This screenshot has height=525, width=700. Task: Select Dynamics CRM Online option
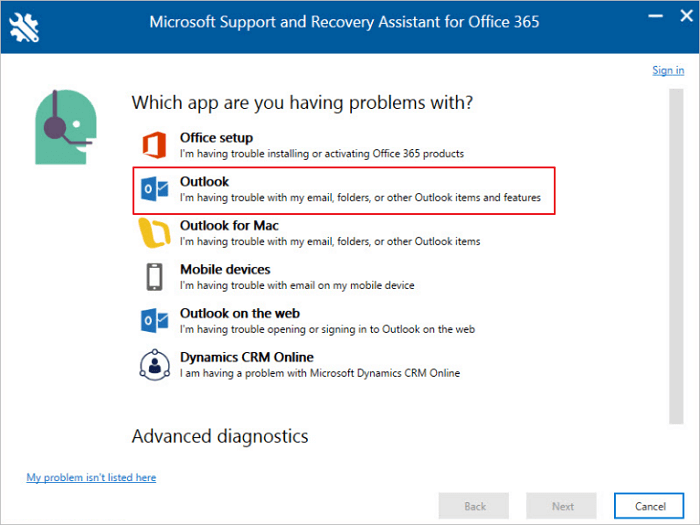[246, 357]
